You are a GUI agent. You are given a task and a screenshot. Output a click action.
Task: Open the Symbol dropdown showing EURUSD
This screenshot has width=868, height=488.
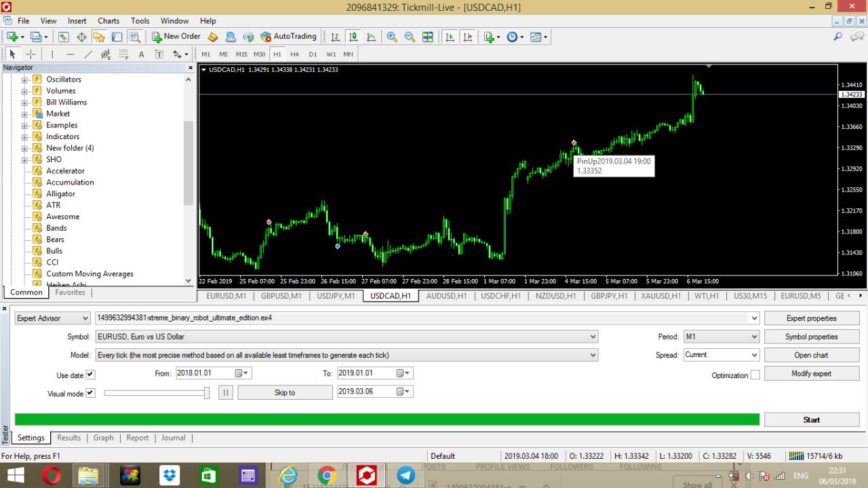pyautogui.click(x=347, y=336)
